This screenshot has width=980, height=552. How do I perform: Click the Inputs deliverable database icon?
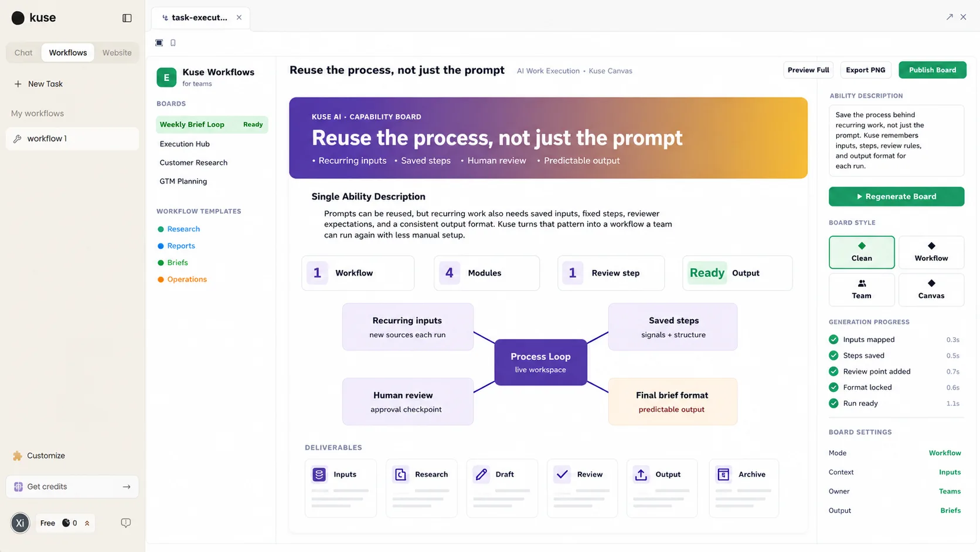coord(319,475)
